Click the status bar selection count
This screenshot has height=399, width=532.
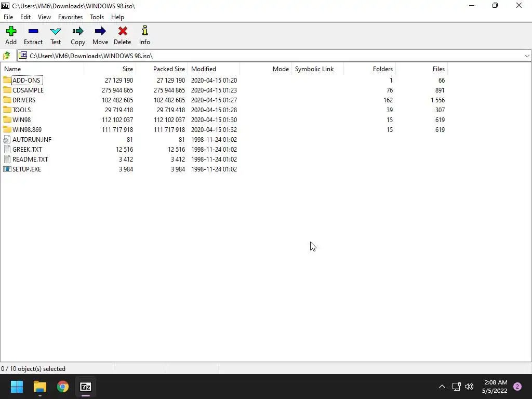point(33,368)
